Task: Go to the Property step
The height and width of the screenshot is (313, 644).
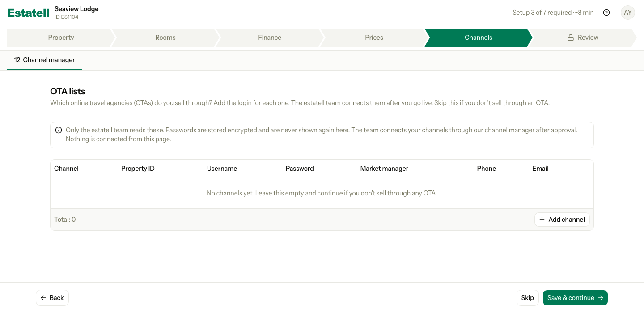Action: point(61,38)
